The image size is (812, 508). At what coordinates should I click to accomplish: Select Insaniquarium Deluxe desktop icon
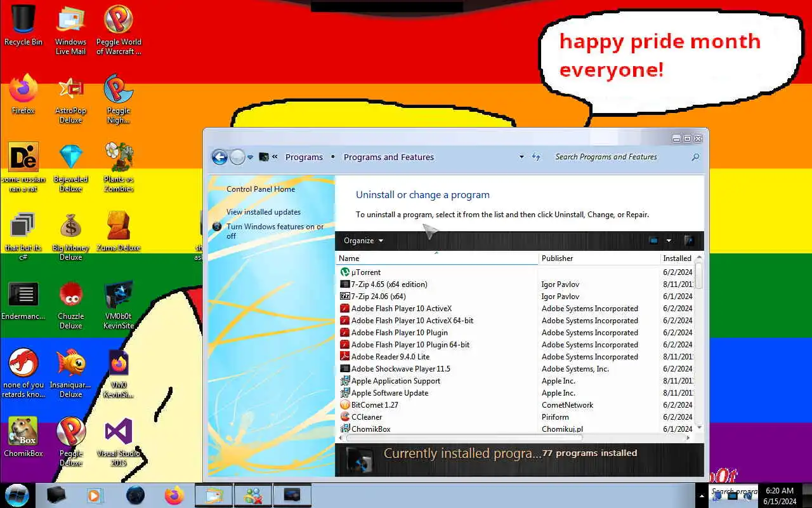70,373
